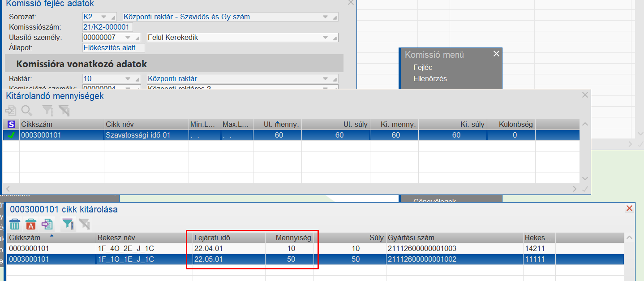Click the blue trash delete icon
Viewport: 644px width, 281px height.
click(15, 224)
